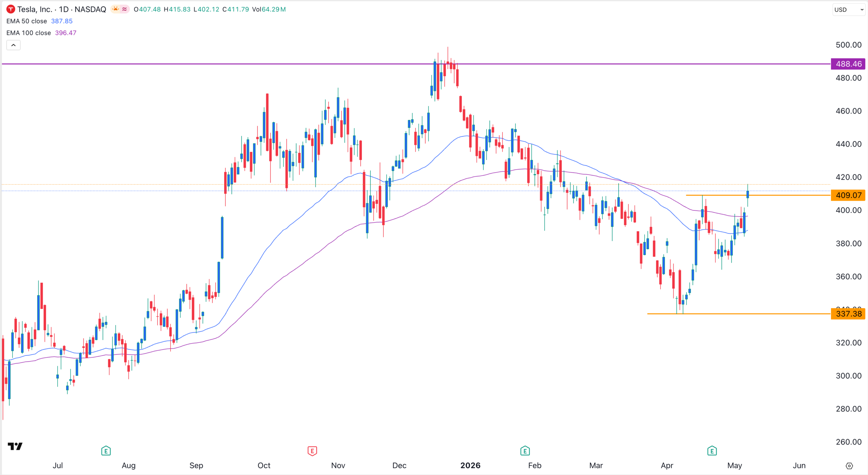Click the Dec label on time axis
The width and height of the screenshot is (868, 475).
point(399,466)
